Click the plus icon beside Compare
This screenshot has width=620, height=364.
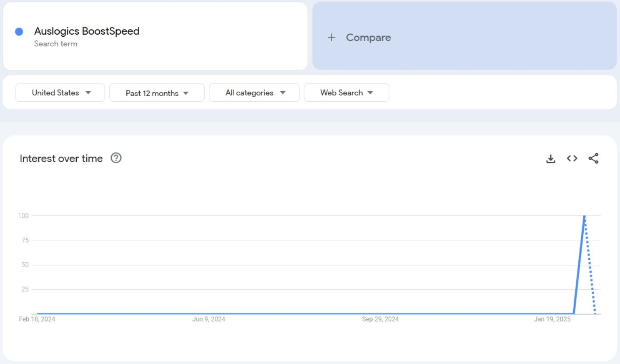click(x=331, y=38)
